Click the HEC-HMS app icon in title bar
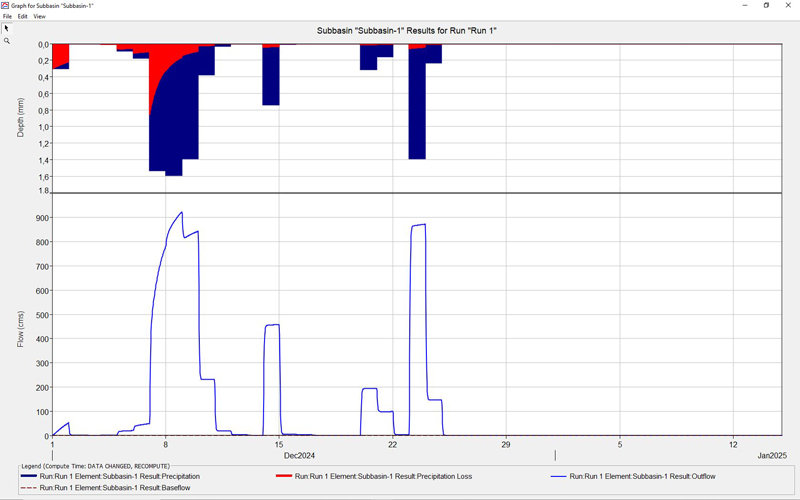 (6, 6)
